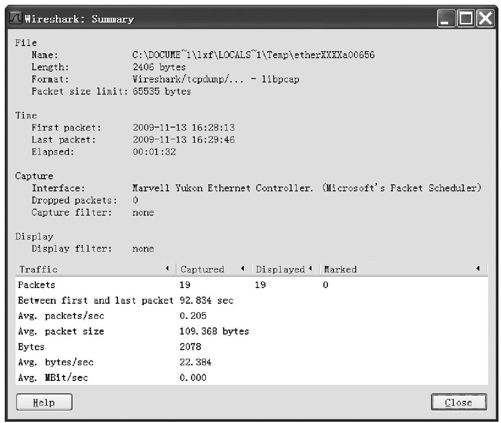
Task: Sort by the Marked column header
Action: click(x=403, y=269)
